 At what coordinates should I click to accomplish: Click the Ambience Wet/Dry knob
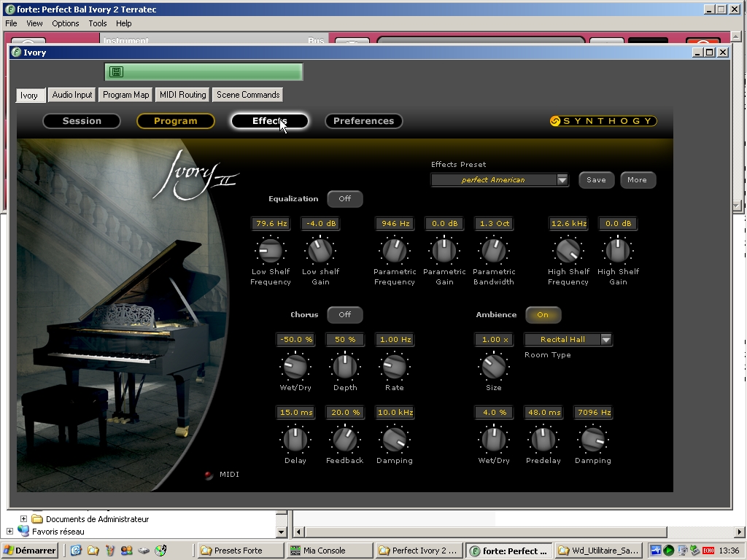click(494, 439)
